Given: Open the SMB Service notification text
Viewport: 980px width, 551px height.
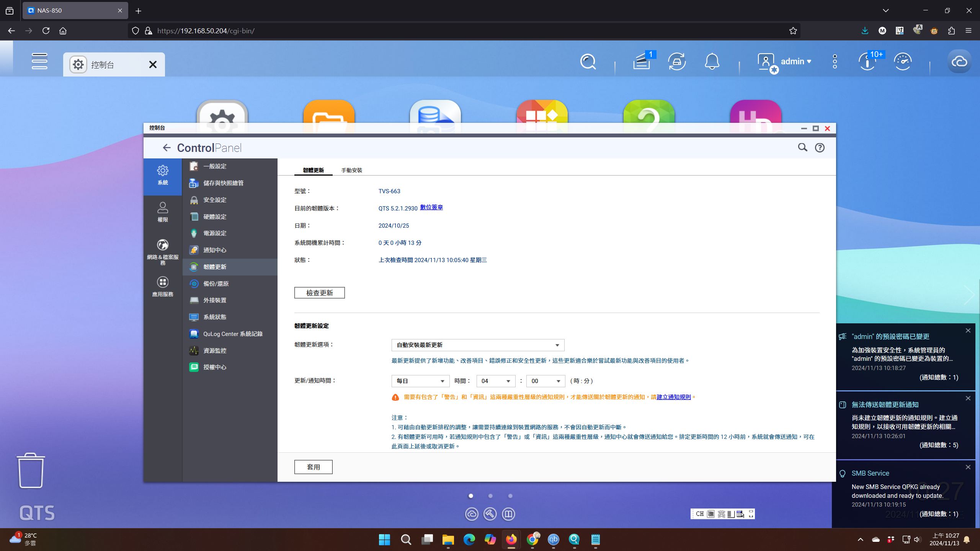Looking at the screenshot, I should (898, 491).
